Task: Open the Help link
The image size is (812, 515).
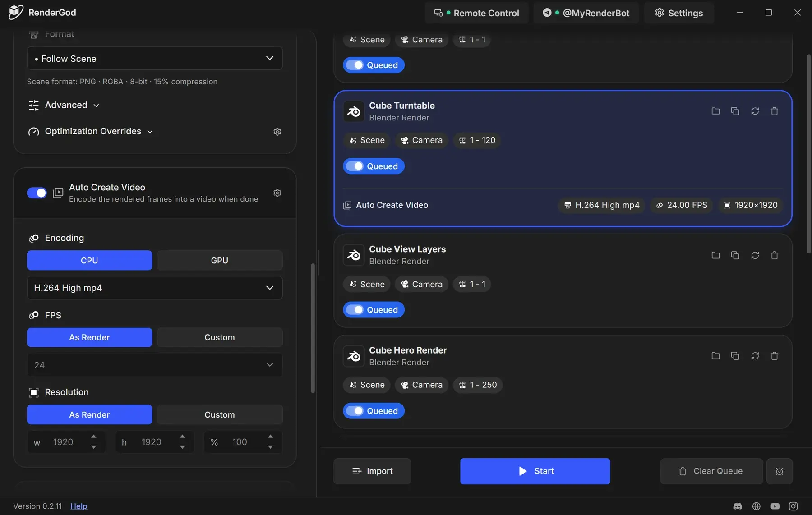Action: pyautogui.click(x=79, y=506)
